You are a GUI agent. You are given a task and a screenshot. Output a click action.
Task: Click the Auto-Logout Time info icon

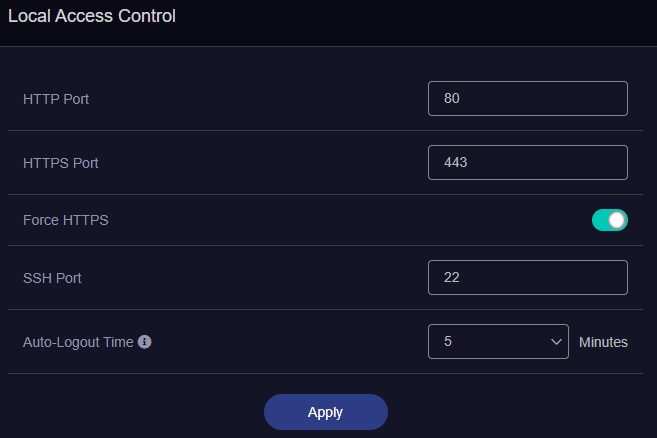coord(145,342)
